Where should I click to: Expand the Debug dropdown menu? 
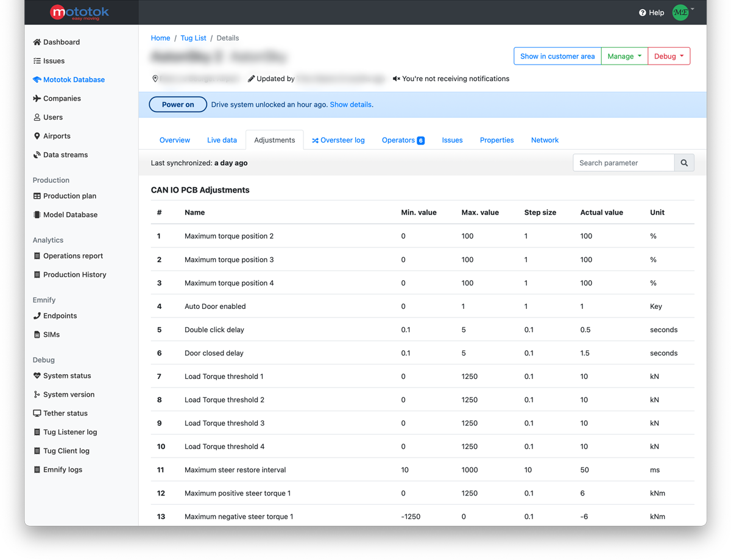click(668, 56)
